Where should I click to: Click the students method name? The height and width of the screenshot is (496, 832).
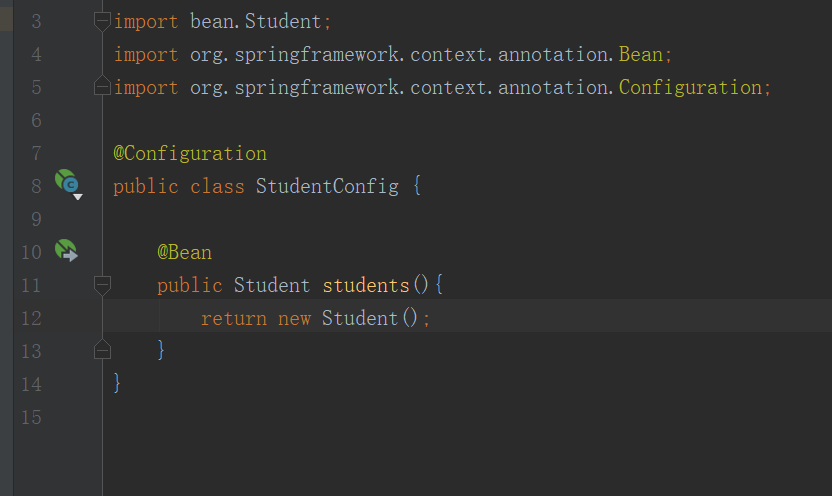[x=365, y=285]
